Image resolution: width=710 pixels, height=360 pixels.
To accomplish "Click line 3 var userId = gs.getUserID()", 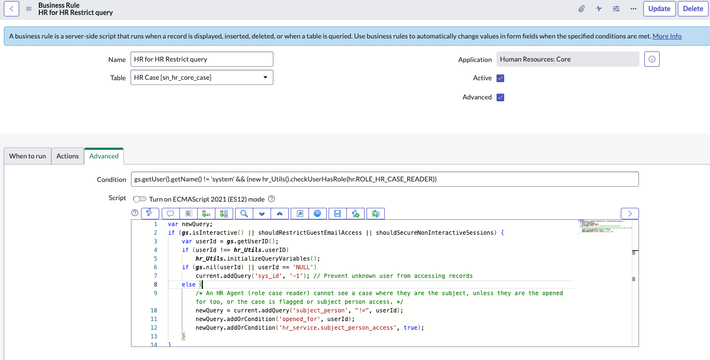I will pyautogui.click(x=230, y=241).
